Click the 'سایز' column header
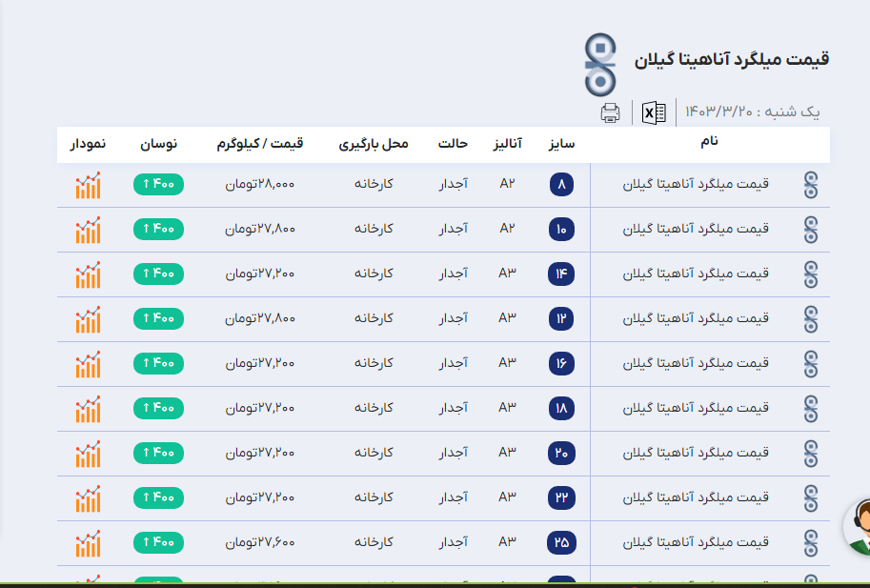The height and width of the screenshot is (588, 870). pyautogui.click(x=561, y=144)
